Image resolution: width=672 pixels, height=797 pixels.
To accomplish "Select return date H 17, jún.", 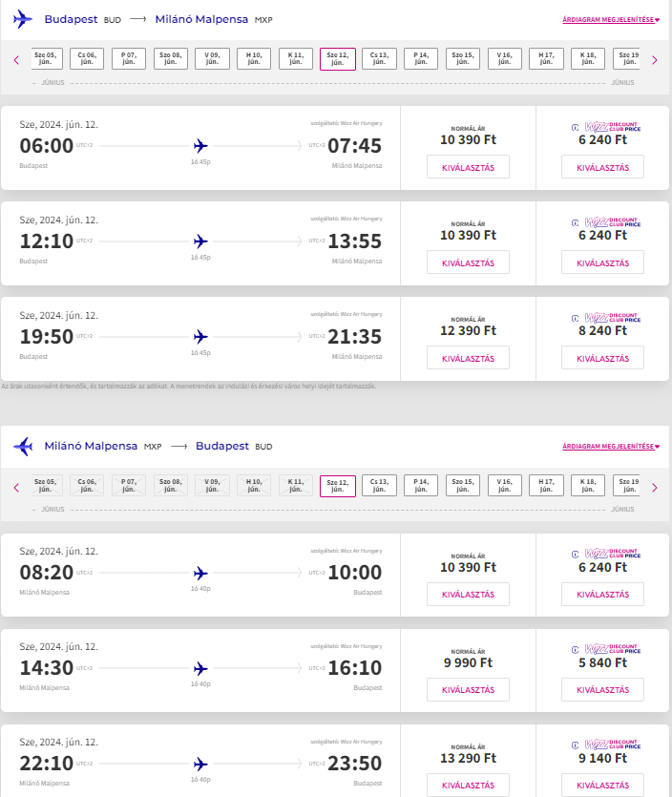I will click(x=546, y=486).
